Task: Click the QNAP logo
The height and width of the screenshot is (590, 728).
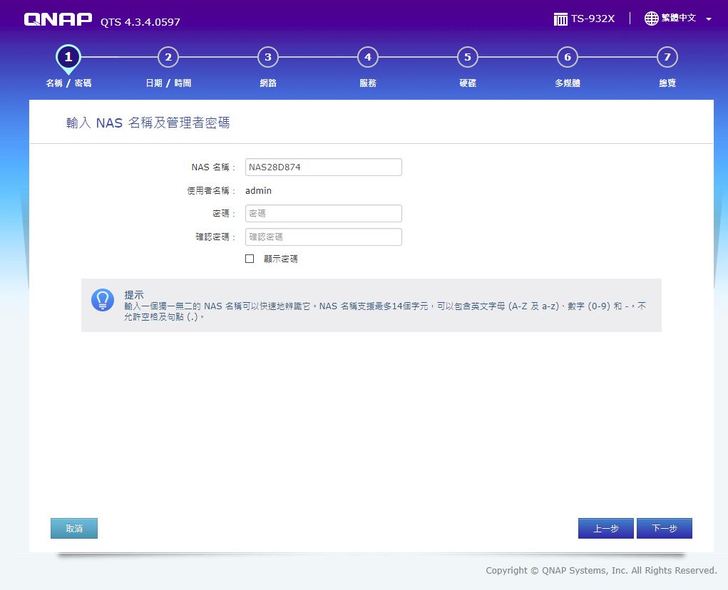Action: click(58, 19)
